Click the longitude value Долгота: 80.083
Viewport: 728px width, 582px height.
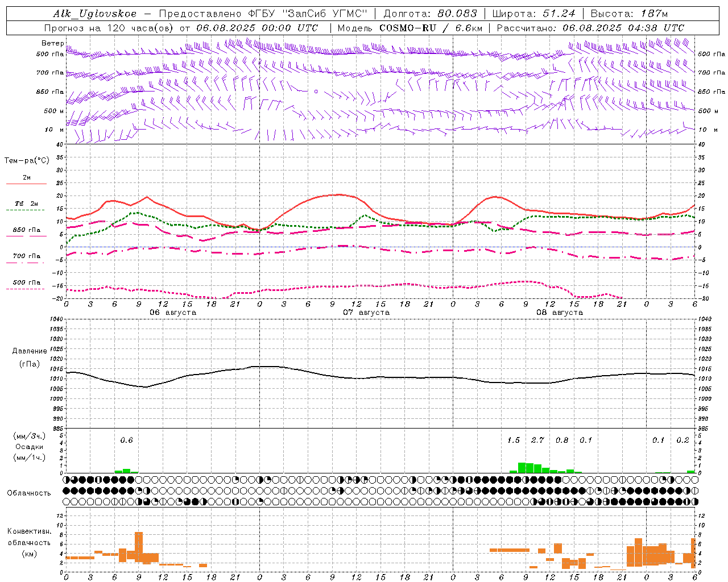click(431, 14)
